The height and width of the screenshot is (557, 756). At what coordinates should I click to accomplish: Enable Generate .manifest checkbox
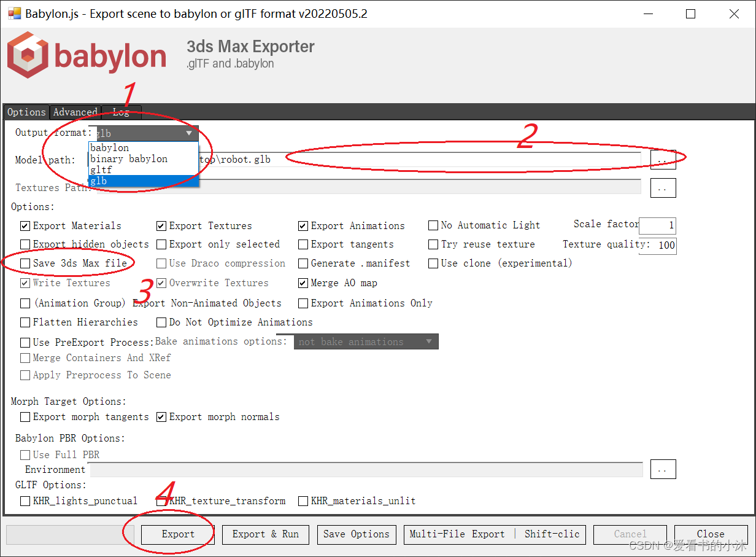click(303, 263)
